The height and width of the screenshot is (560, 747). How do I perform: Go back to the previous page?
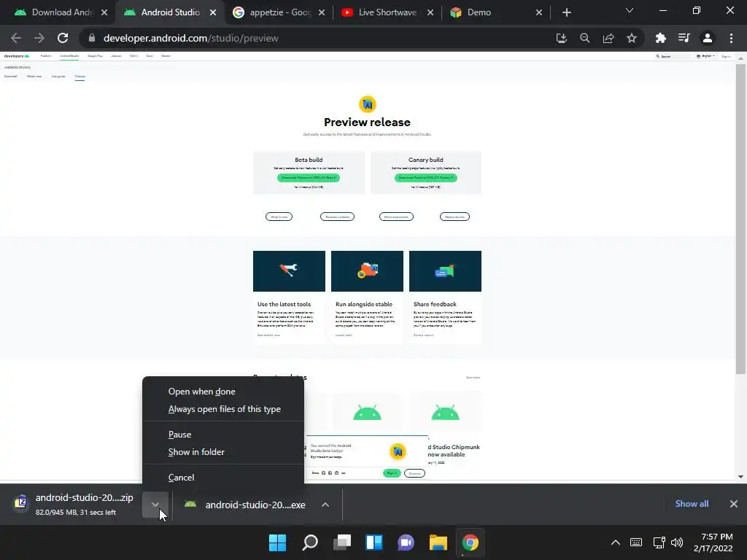click(x=16, y=38)
